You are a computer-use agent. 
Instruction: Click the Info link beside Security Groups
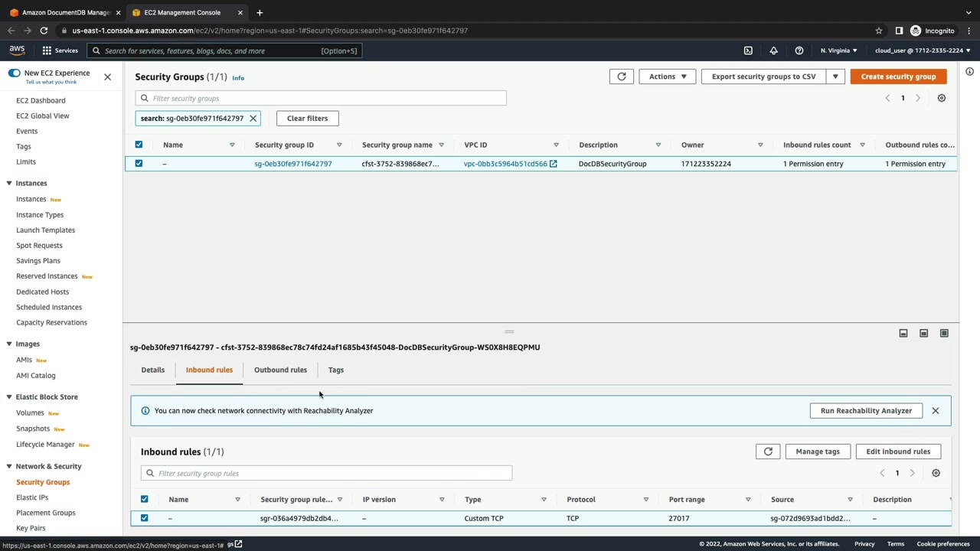point(238,78)
